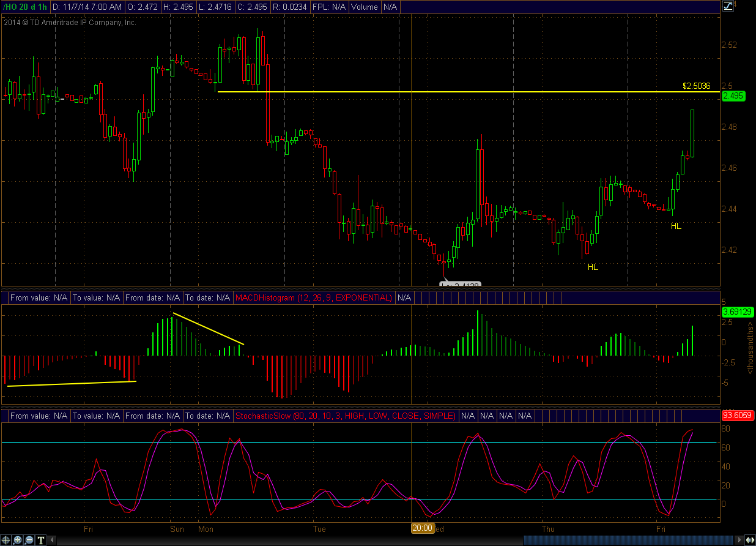Activate the crosshair pan tool icon
756x546 pixels.
pyautogui.click(x=6, y=540)
